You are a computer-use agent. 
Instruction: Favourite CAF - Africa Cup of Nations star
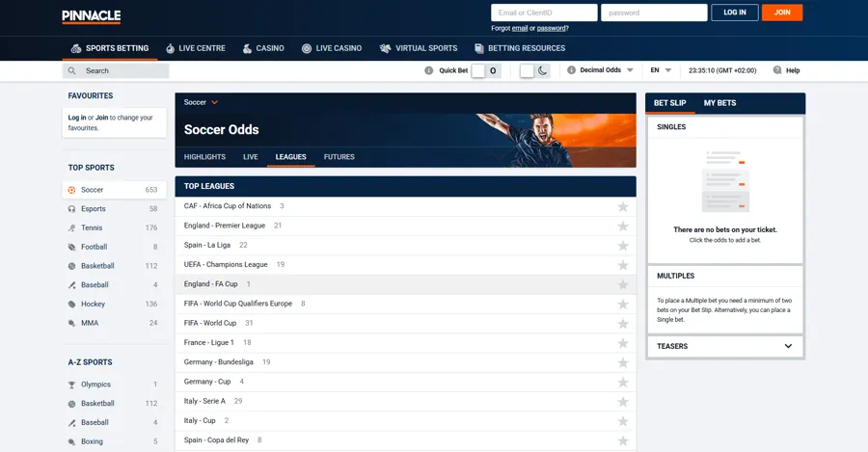tap(623, 206)
